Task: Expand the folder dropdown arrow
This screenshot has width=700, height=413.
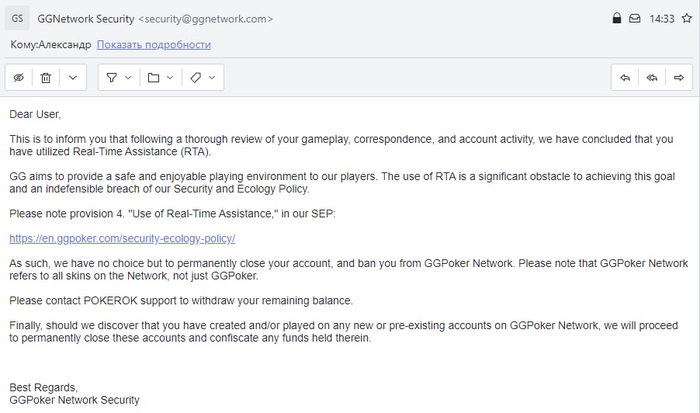Action: 170,78
